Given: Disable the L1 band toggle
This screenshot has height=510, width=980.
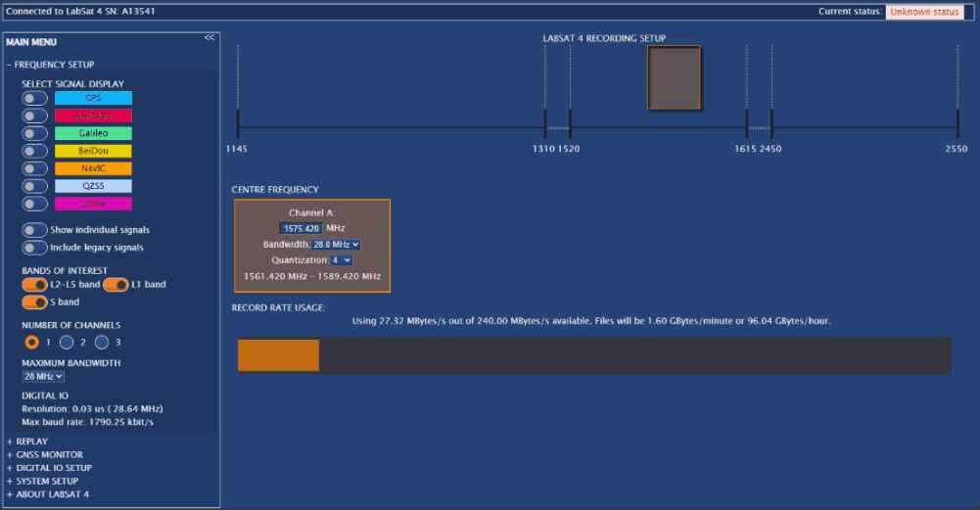Looking at the screenshot, I should 116,285.
